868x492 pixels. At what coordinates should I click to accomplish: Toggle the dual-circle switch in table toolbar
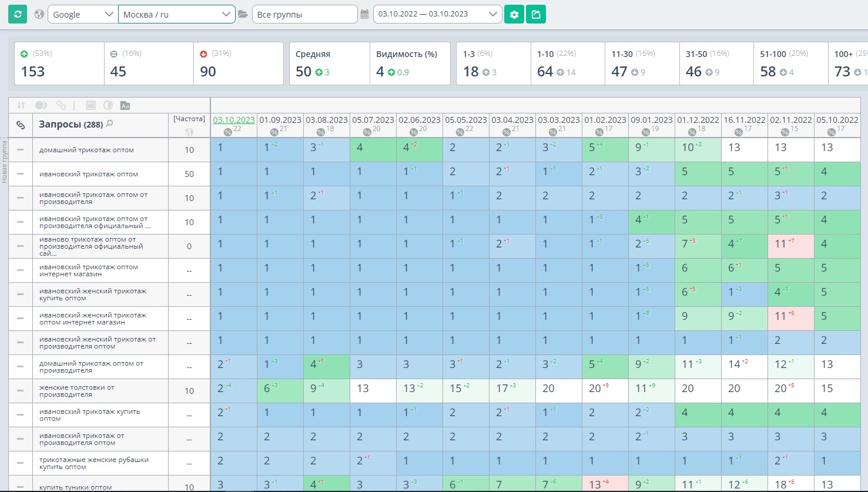[41, 105]
